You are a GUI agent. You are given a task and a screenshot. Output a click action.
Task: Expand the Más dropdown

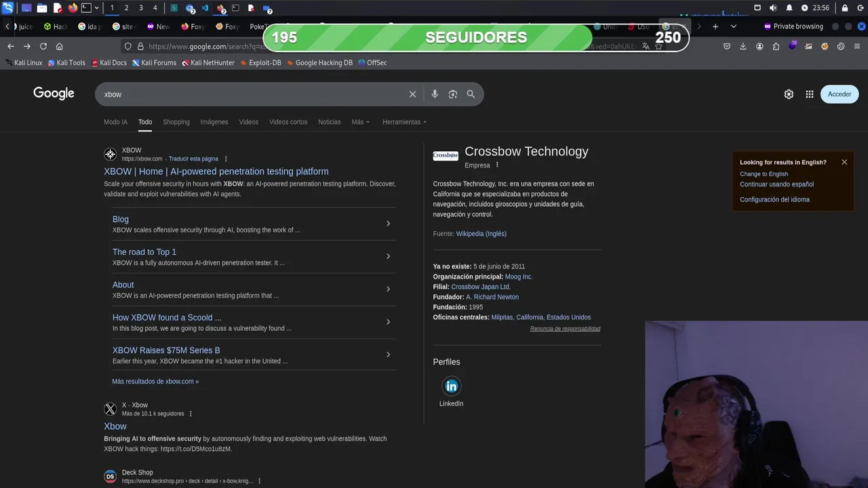click(361, 122)
